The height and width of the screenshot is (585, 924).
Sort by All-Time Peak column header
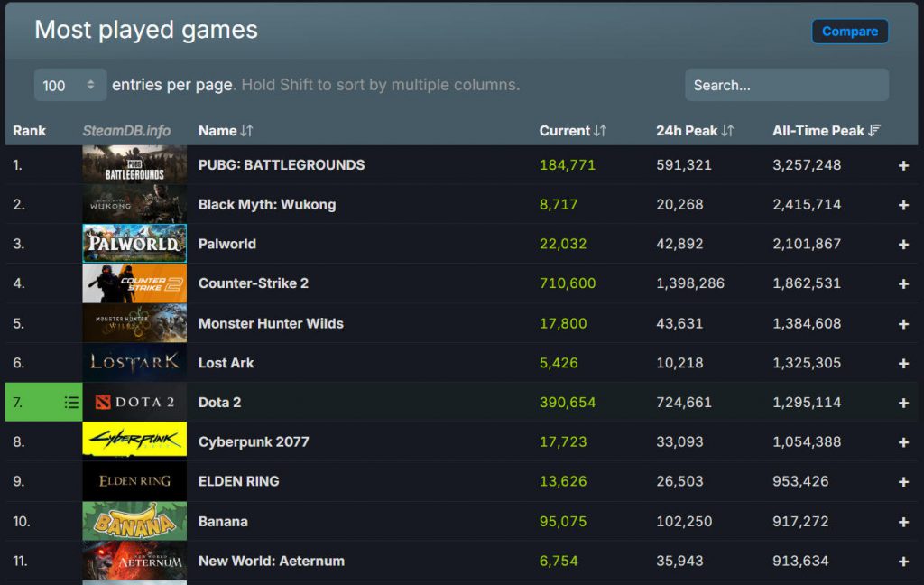point(826,131)
